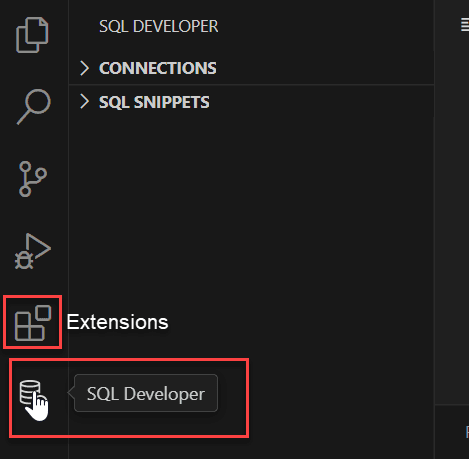Select the SQL SNIPPETS section header text

(x=154, y=102)
